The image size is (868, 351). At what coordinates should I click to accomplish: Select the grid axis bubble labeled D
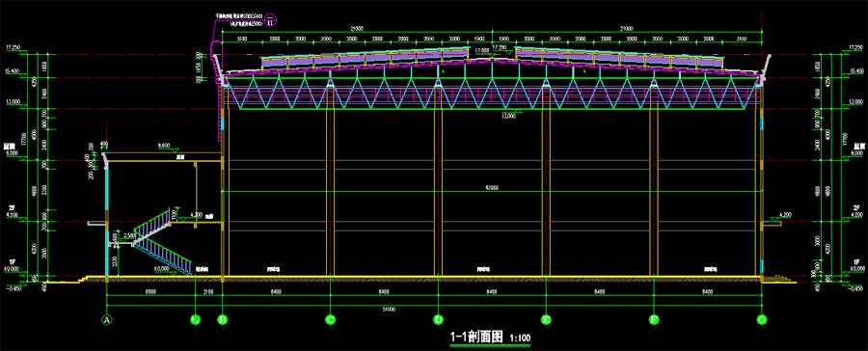[x=438, y=319]
